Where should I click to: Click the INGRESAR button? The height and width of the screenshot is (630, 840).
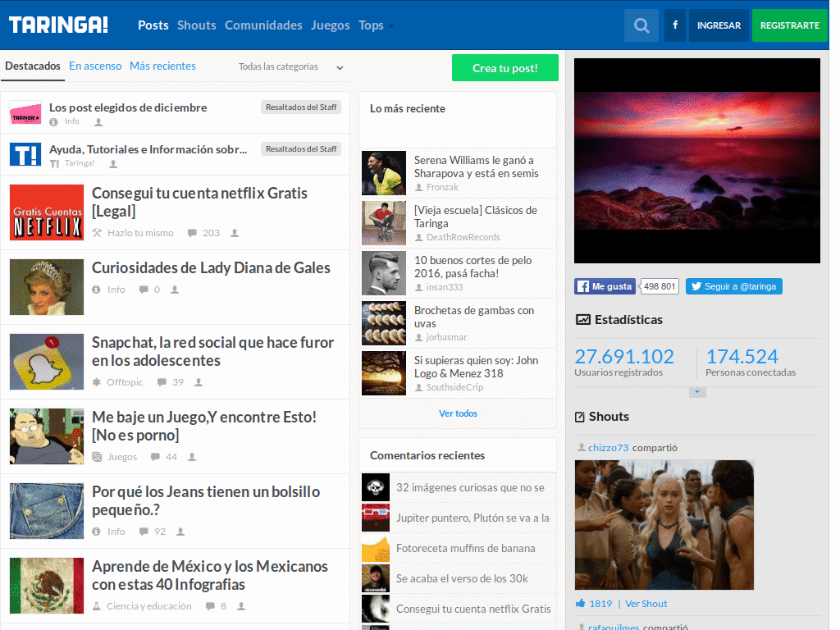tap(719, 25)
